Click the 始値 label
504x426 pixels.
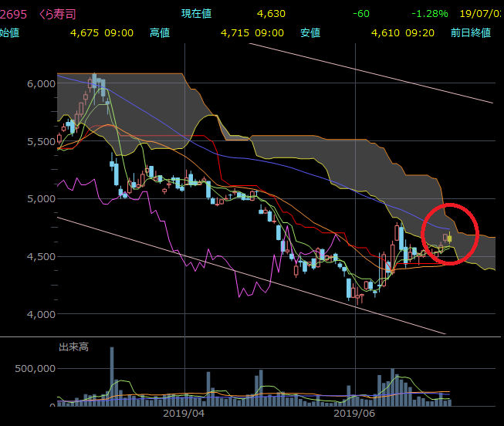click(10, 33)
